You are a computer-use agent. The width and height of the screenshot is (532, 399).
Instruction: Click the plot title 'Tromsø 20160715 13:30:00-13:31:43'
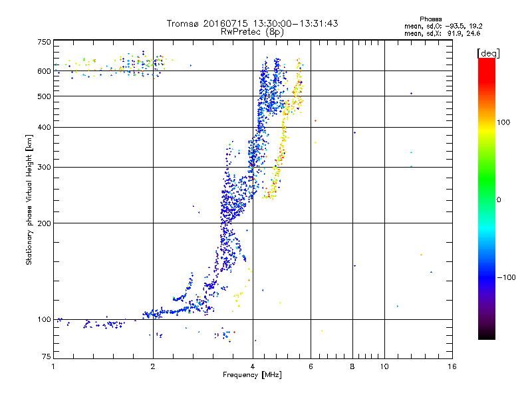coord(252,23)
